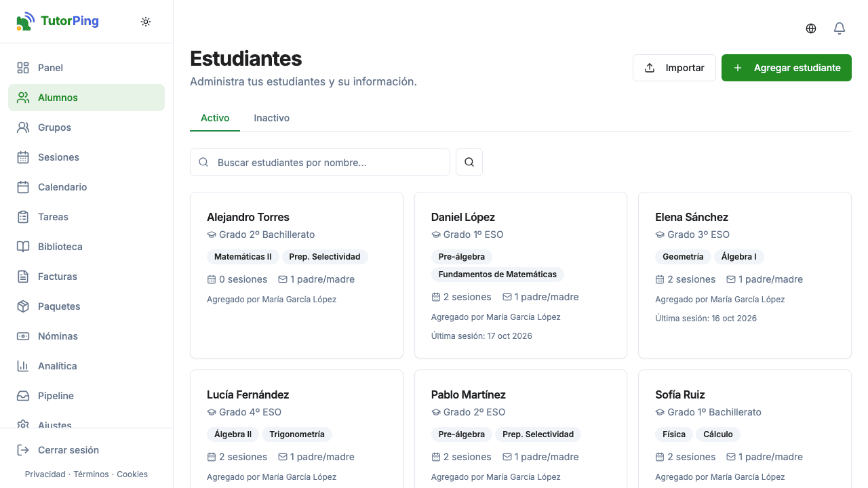
Task: Open Elena Sánchez student card
Action: 745,275
